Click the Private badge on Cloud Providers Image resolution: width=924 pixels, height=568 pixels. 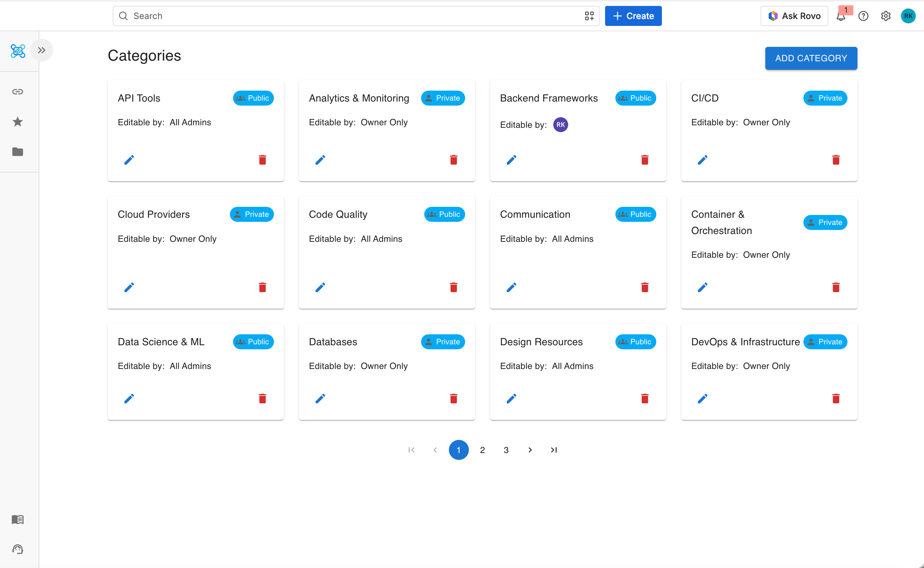pos(252,215)
